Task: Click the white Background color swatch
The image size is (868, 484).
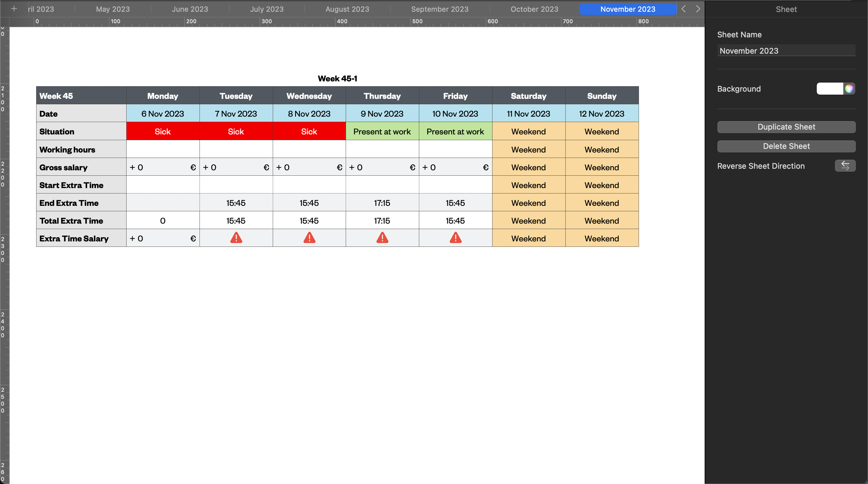Action: click(829, 89)
